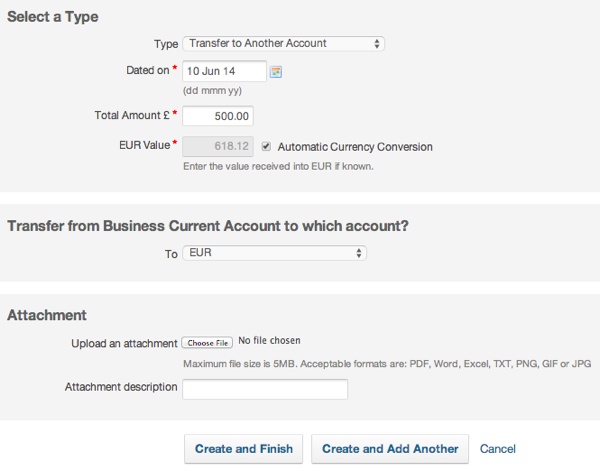Click the Attachment description text box

tap(265, 388)
